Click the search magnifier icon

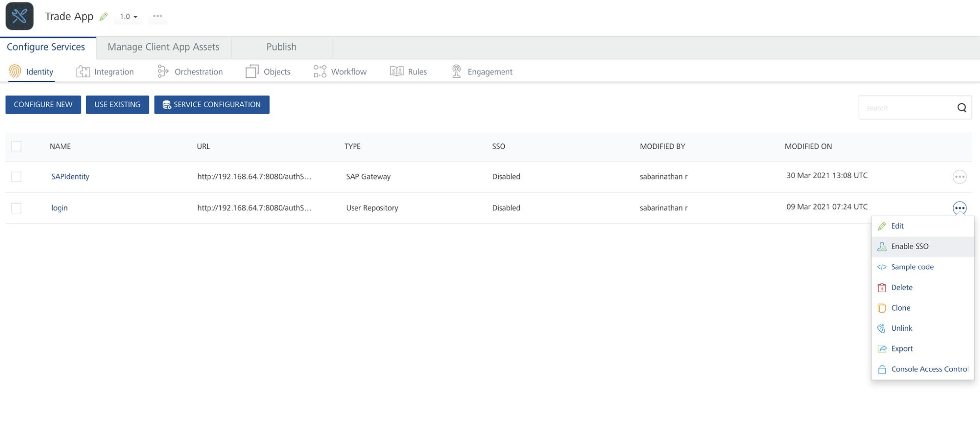[x=961, y=108]
